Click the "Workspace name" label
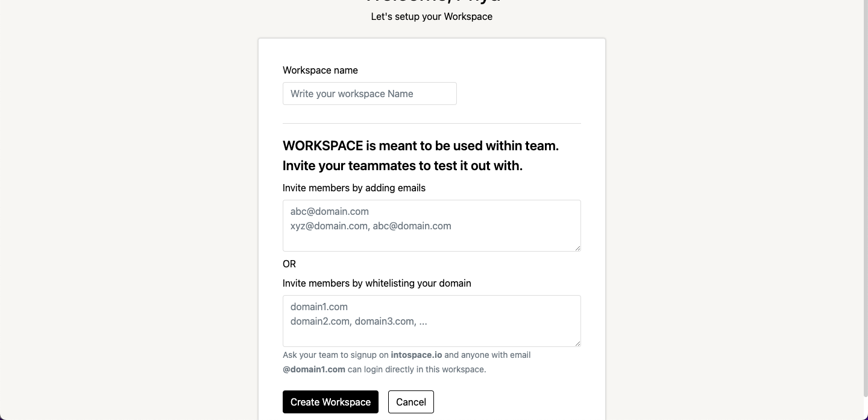The image size is (868, 420). point(320,70)
